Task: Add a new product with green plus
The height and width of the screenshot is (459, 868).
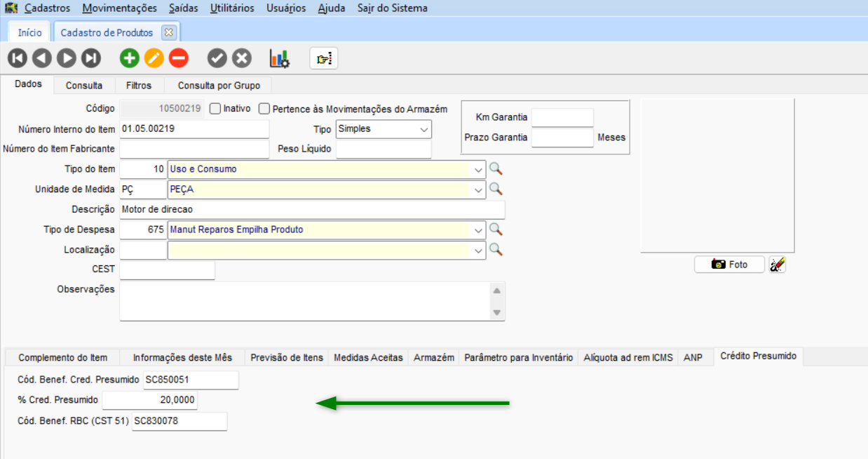Action: (x=129, y=58)
